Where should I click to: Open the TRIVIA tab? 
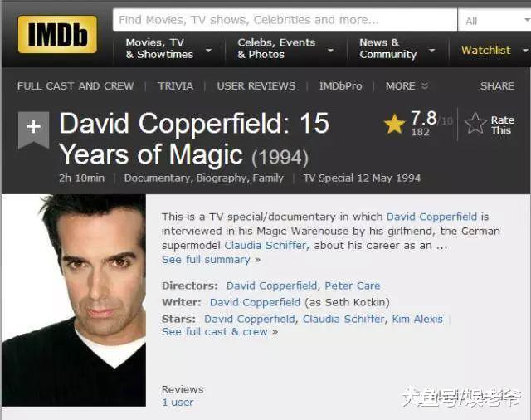pos(175,86)
